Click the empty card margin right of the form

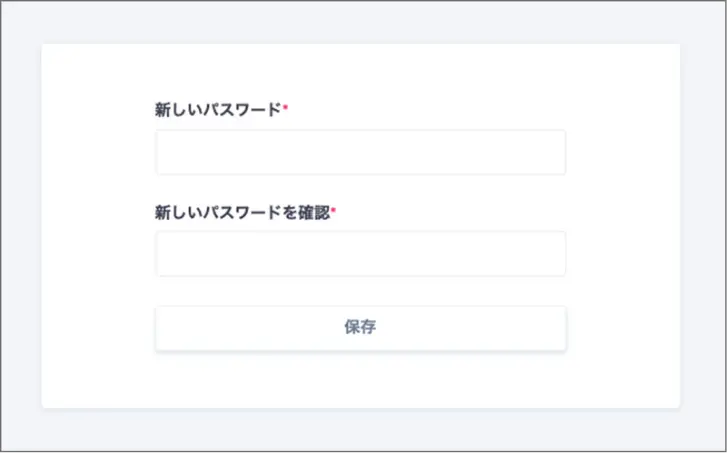coord(622,225)
